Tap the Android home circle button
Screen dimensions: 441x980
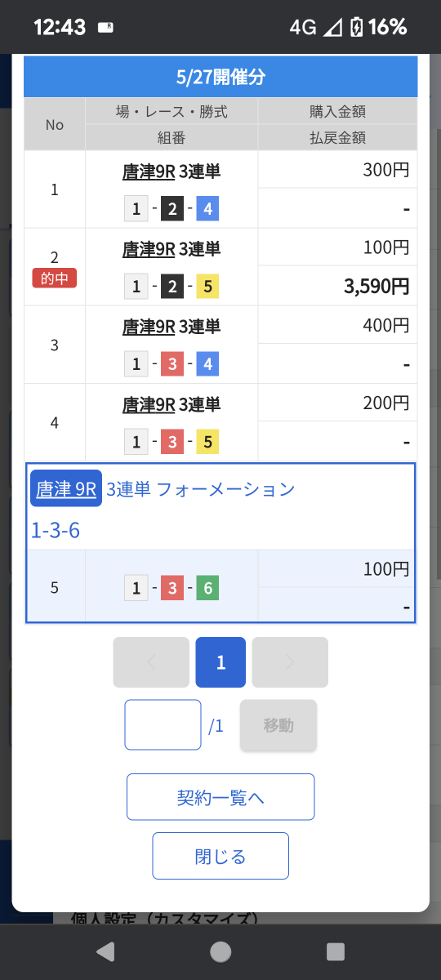[x=220, y=951]
